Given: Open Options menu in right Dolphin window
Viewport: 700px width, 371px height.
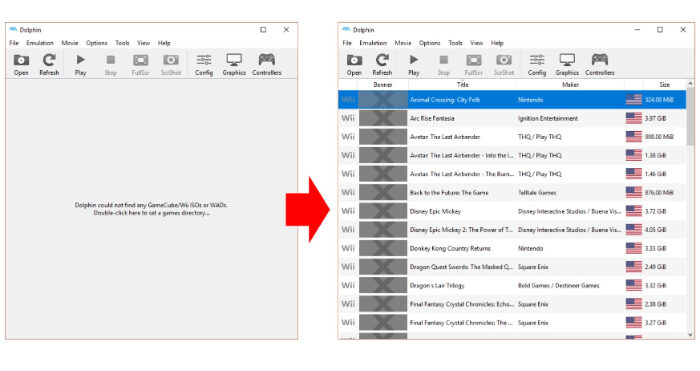Looking at the screenshot, I should tap(429, 43).
